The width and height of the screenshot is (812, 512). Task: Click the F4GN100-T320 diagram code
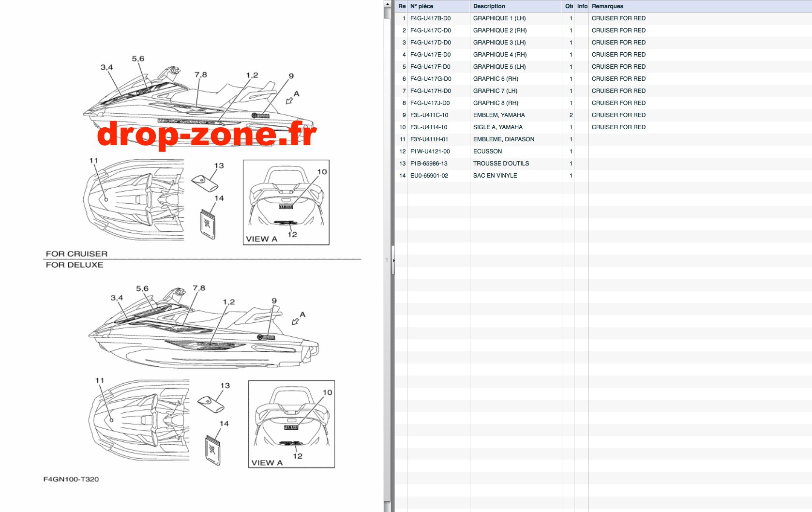click(x=71, y=479)
